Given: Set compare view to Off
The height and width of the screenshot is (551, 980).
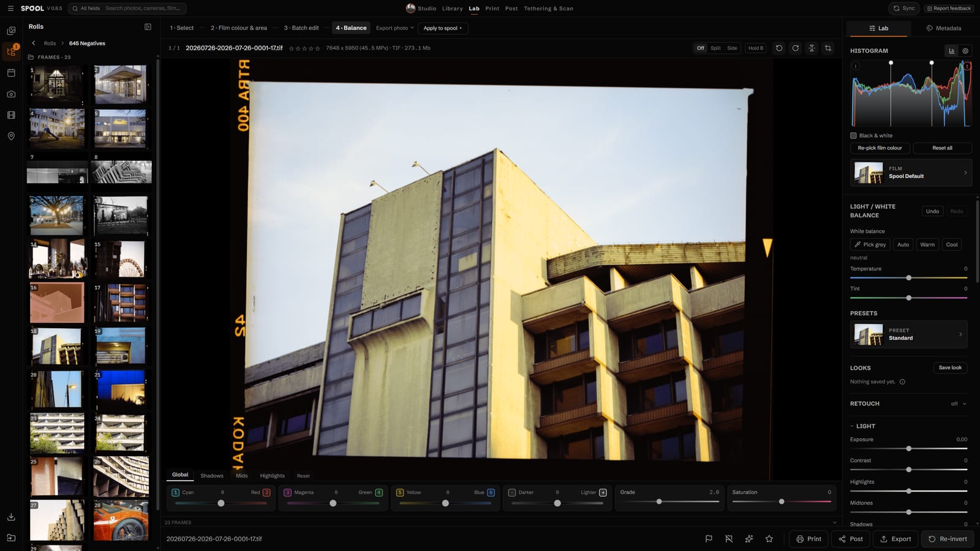Looking at the screenshot, I should 701,48.
